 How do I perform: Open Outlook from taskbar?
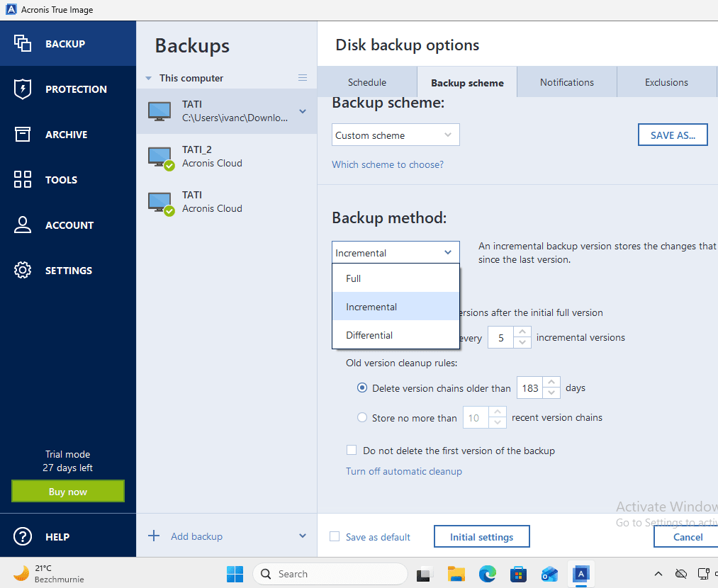[x=549, y=574]
